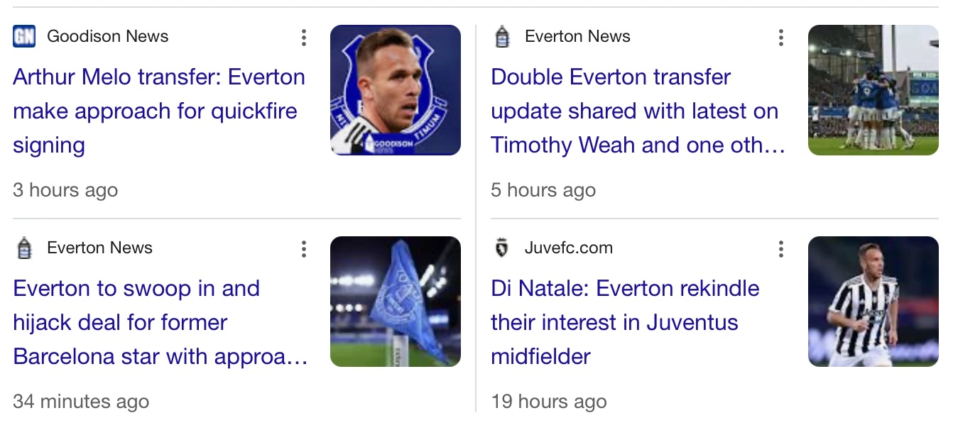Image resolution: width=980 pixels, height=430 pixels.
Task: Click the Goodison News GN favicon
Action: tap(24, 36)
